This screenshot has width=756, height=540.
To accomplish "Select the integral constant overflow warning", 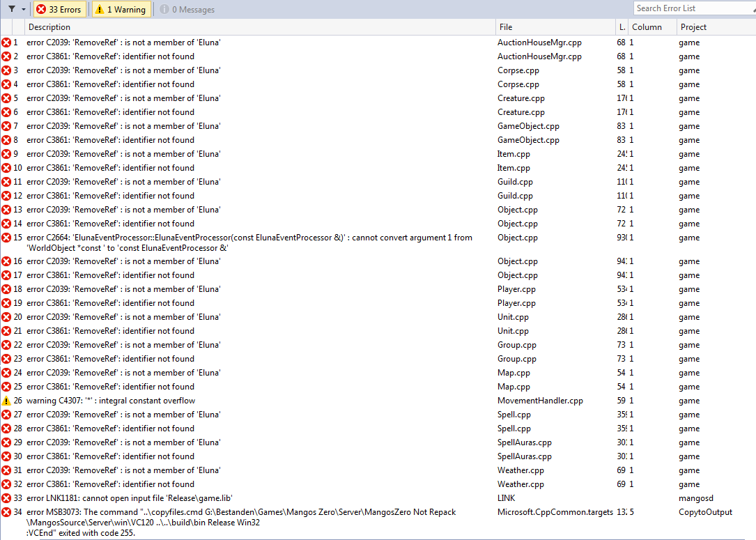I will [x=111, y=401].
